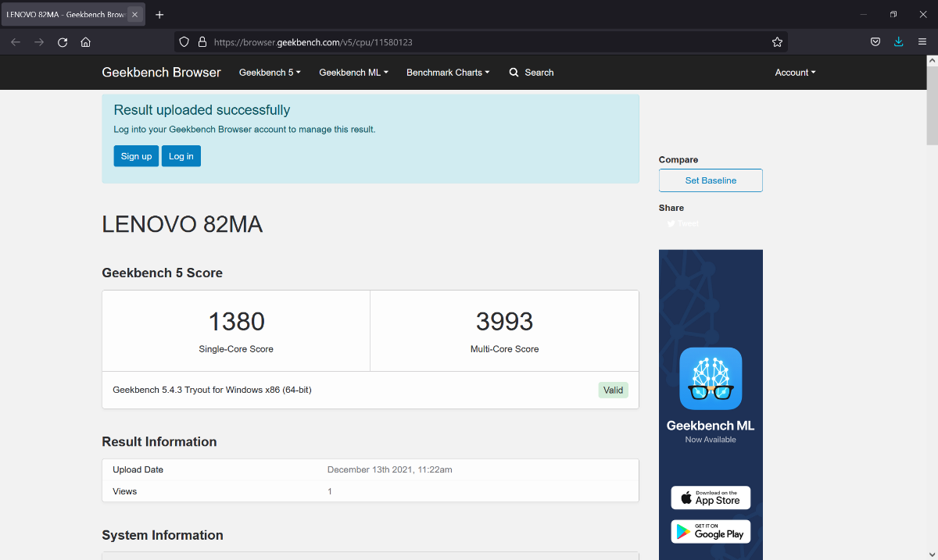This screenshot has width=938, height=560.
Task: Click the Geekbench Browser brand link
Action: tap(161, 73)
